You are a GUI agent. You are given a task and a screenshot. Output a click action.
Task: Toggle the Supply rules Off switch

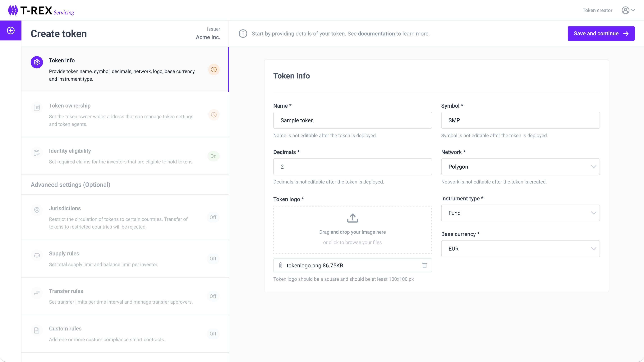(213, 259)
